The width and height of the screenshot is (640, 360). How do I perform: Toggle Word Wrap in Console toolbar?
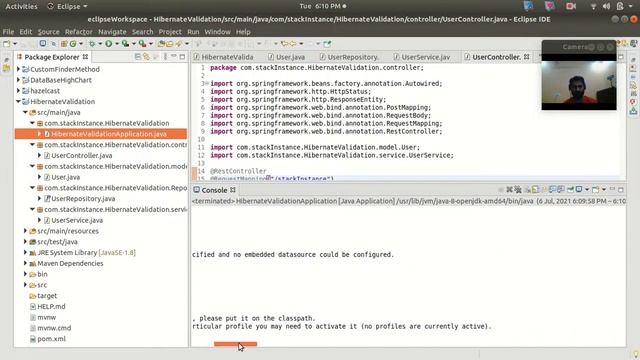544,190
